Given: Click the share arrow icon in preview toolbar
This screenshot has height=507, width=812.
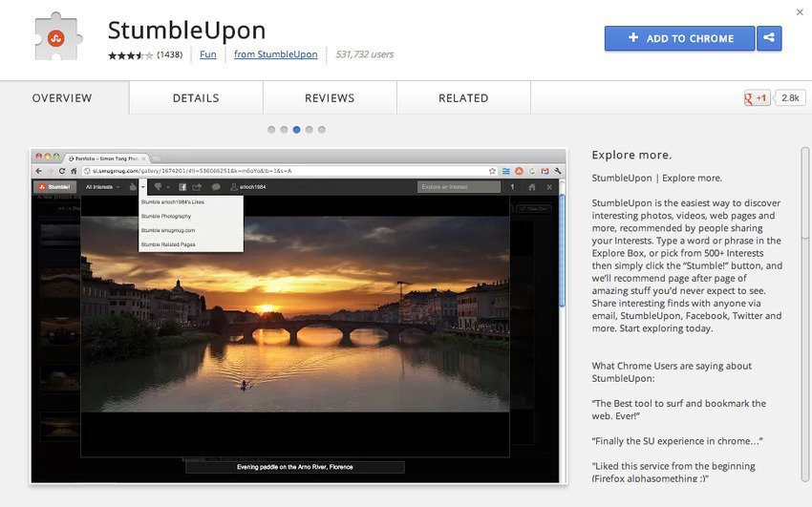Looking at the screenshot, I should 197,187.
